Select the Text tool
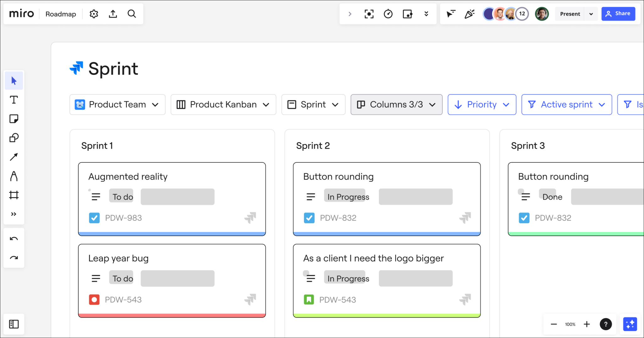 pyautogui.click(x=14, y=100)
